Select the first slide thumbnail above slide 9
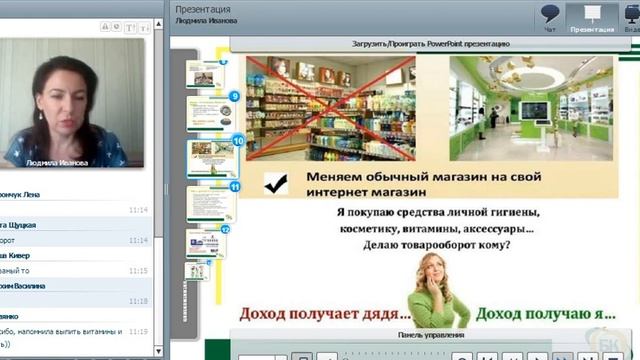 pyautogui.click(x=205, y=74)
